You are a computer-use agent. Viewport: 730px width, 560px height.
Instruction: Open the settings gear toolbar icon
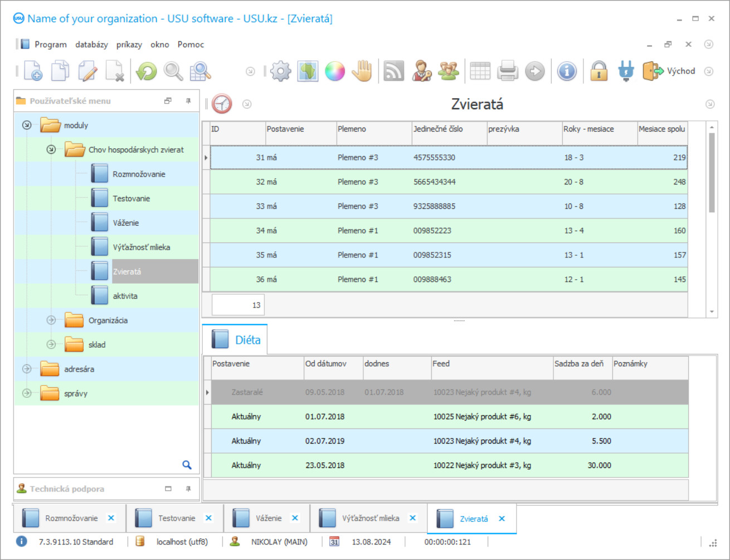(280, 71)
